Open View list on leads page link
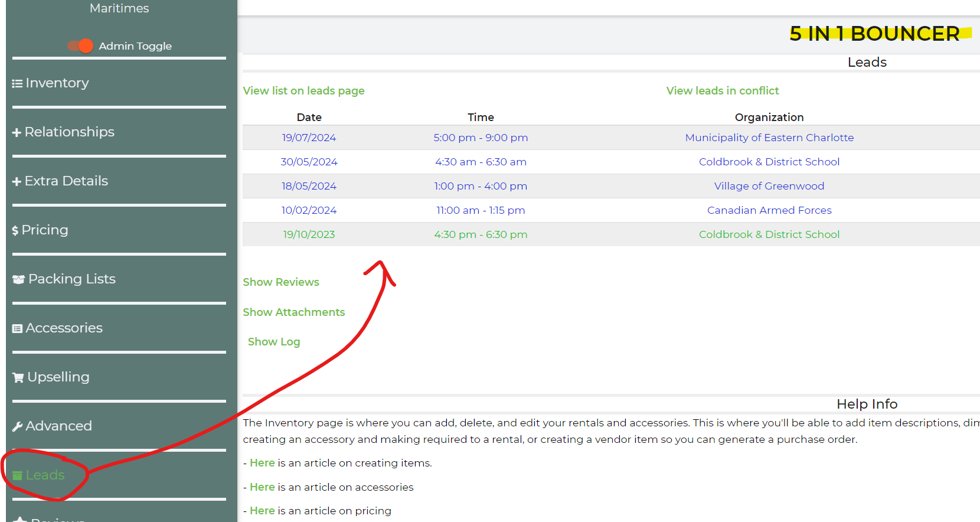The height and width of the screenshot is (522, 980). coord(303,91)
